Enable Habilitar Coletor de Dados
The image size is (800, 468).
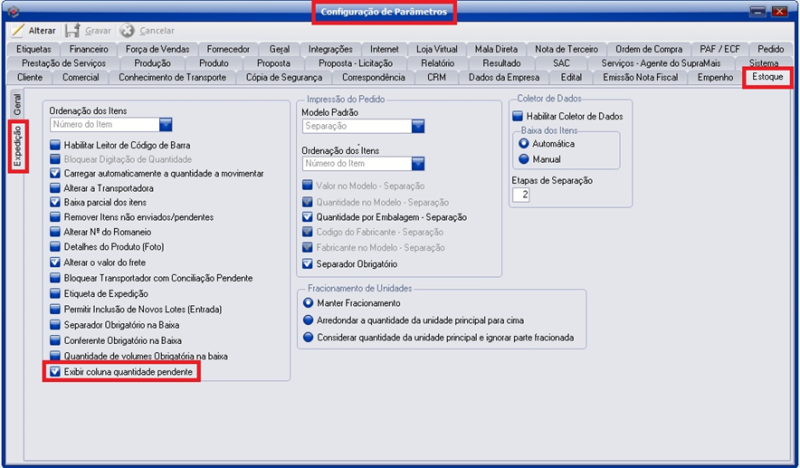518,117
